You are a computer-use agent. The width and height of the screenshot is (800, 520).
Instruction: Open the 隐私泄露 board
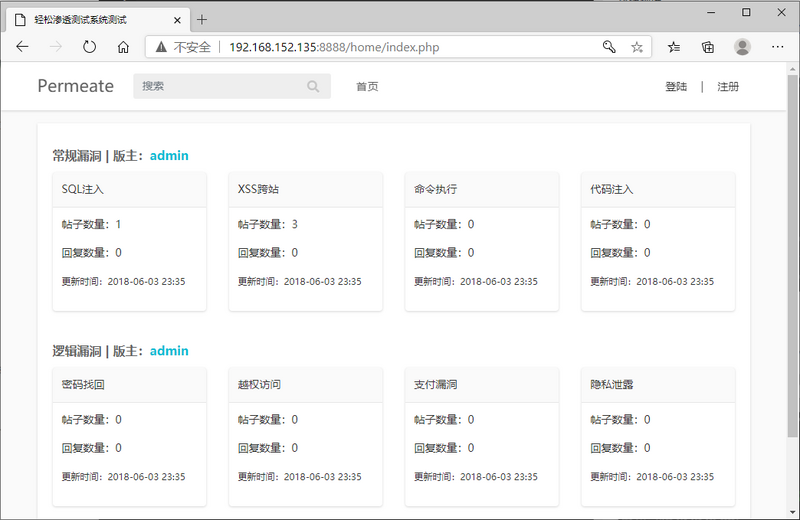[x=612, y=384]
